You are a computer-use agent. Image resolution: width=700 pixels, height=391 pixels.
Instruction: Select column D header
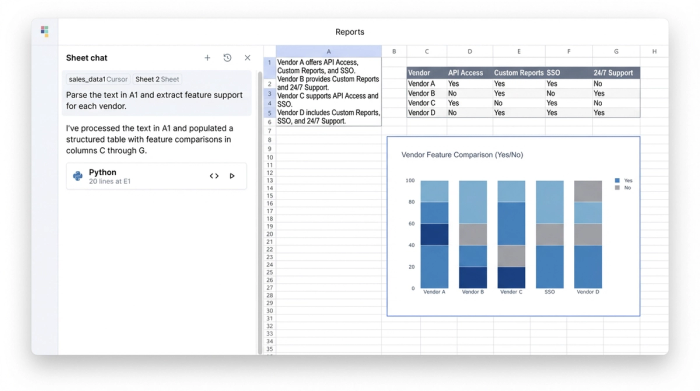click(470, 51)
